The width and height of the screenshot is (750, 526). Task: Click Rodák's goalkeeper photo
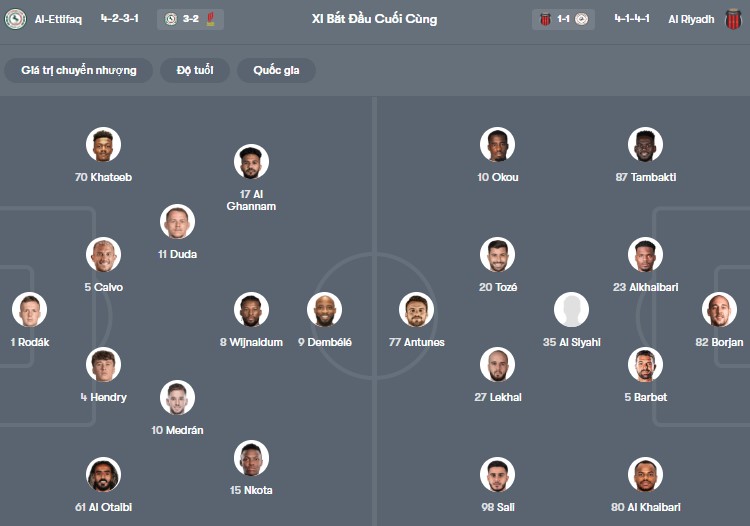30,310
